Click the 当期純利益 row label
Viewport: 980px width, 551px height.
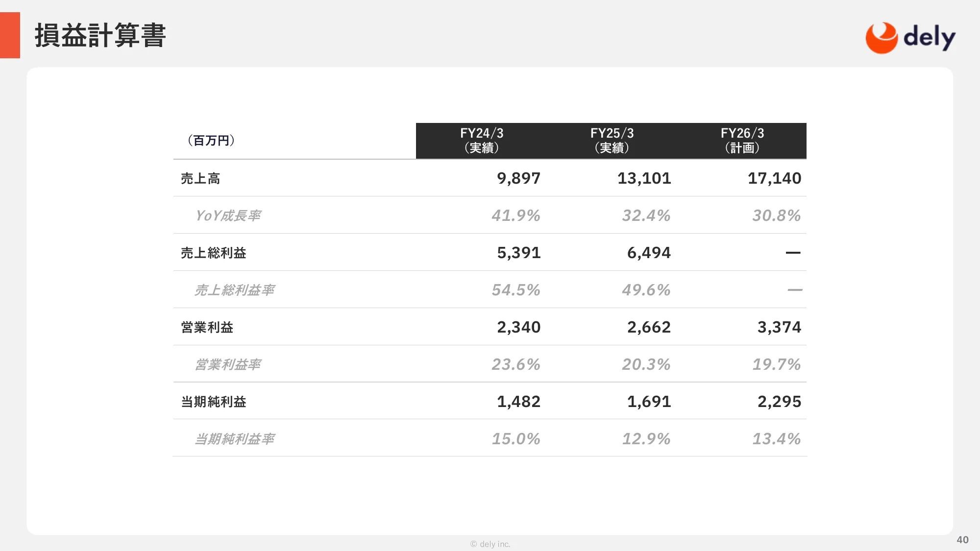(x=214, y=402)
